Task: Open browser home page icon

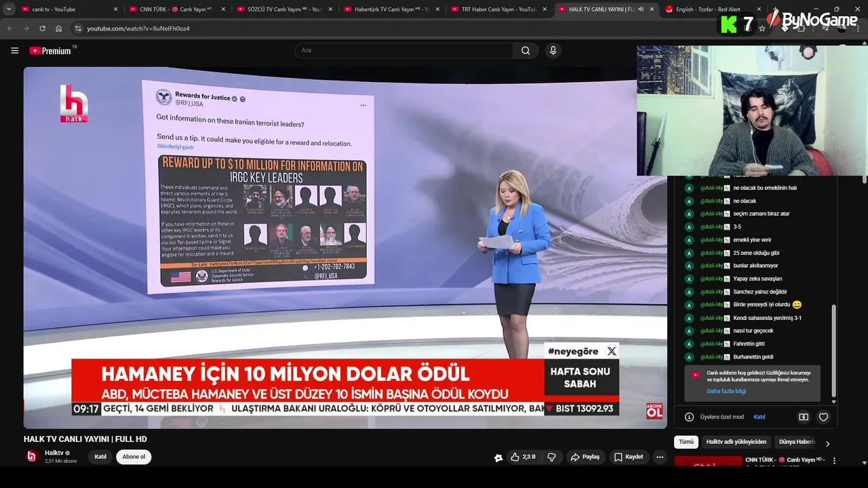Action: tap(58, 28)
